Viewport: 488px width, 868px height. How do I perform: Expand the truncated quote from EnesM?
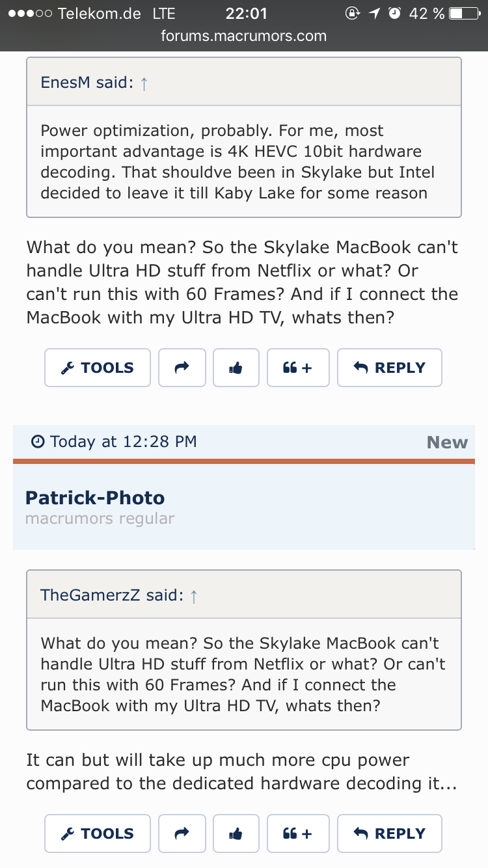pos(243,161)
